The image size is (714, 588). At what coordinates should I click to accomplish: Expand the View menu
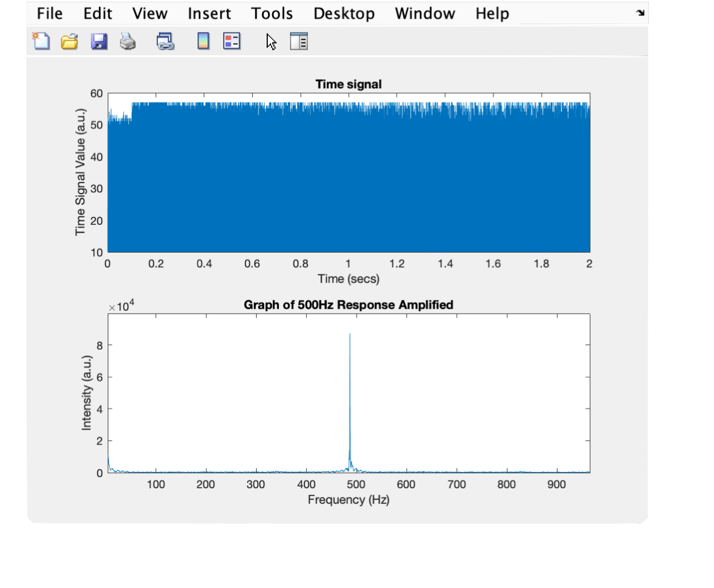[x=149, y=13]
